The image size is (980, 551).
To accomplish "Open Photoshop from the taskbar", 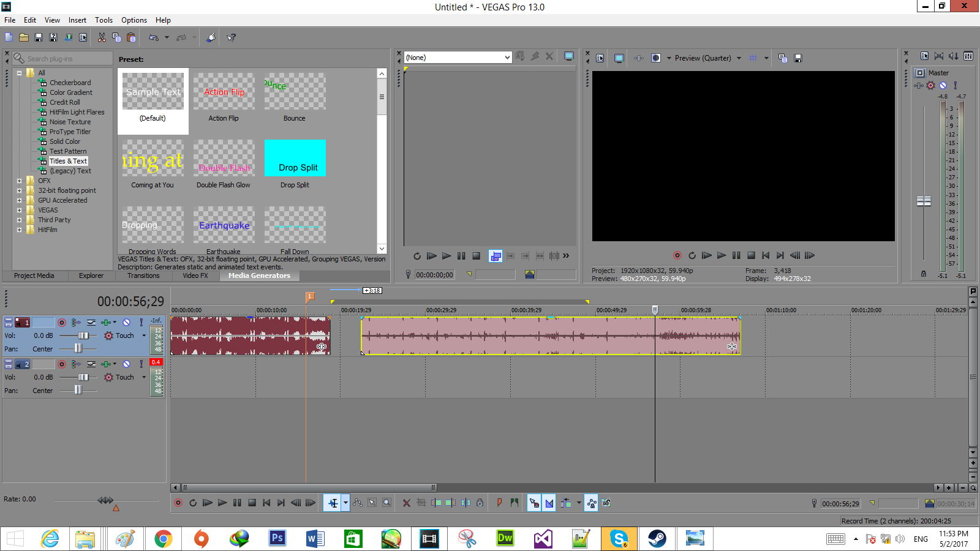I will point(277,539).
